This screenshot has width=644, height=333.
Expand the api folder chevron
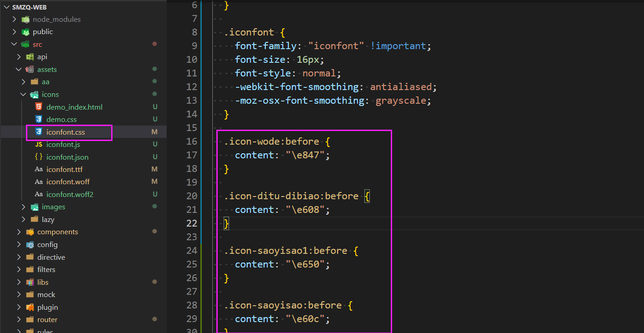point(19,57)
